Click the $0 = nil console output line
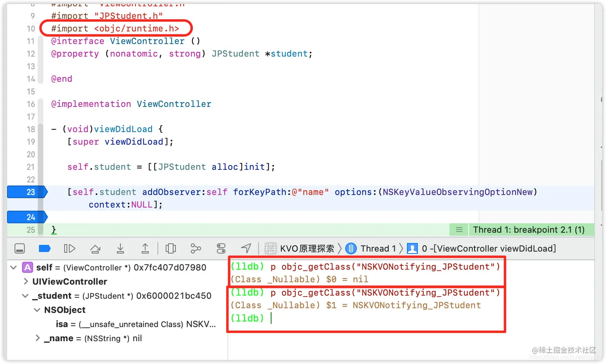 [x=299, y=279]
